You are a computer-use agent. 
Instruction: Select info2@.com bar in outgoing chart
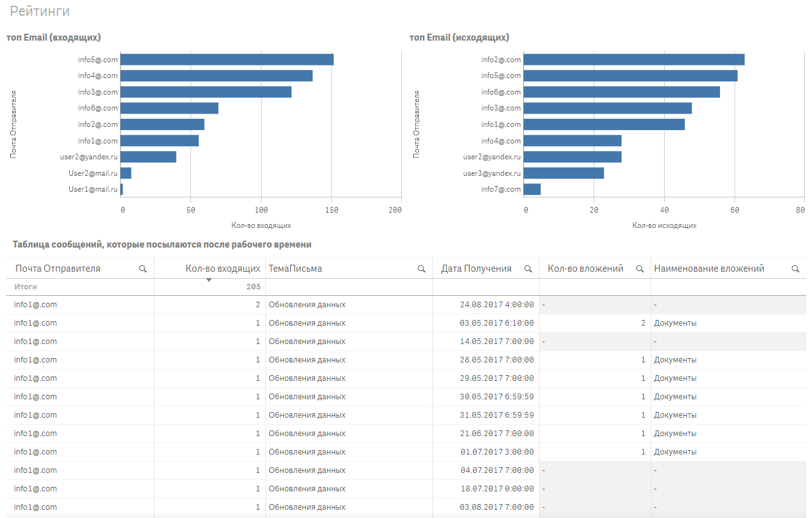634,60
